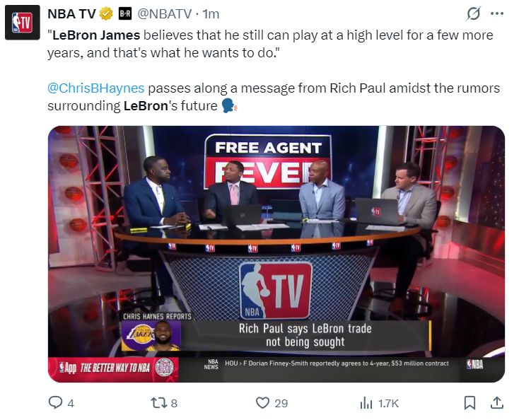
Task: Click the B/R affiliate badge icon
Action: (x=125, y=14)
